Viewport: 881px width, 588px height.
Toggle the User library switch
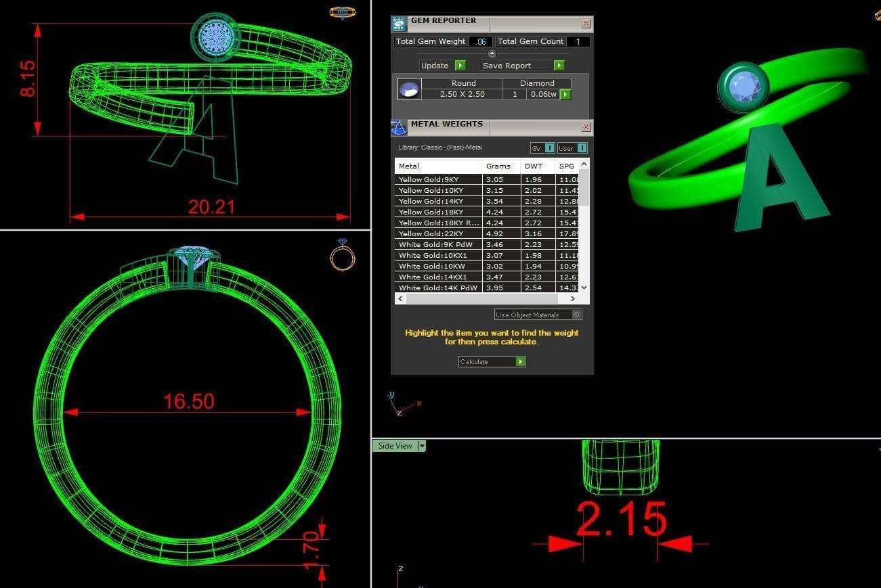[x=581, y=148]
